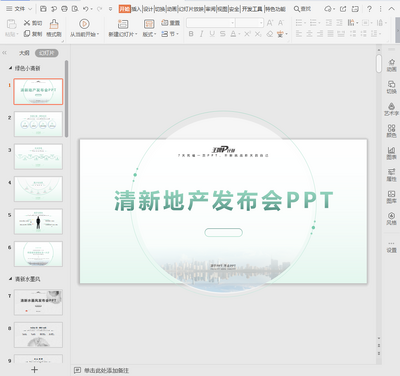Click the Share/export icon in top right
400x376 pixels.
(x=343, y=9)
